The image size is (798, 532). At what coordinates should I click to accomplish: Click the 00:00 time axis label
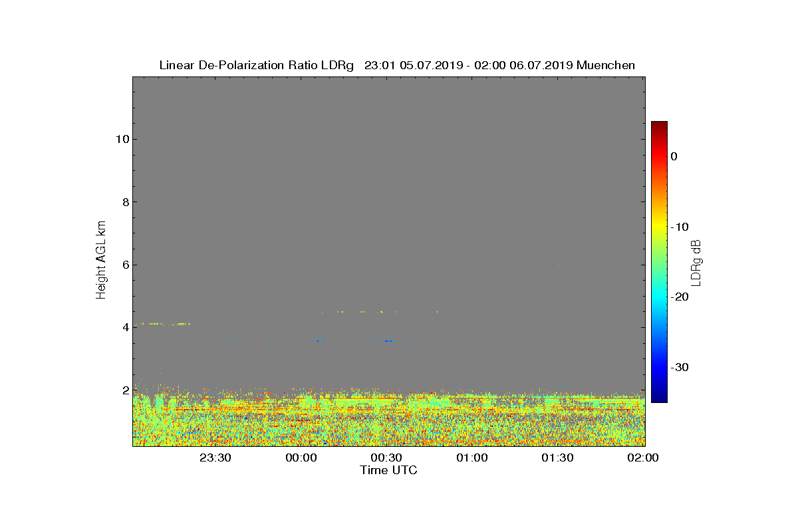[301, 458]
